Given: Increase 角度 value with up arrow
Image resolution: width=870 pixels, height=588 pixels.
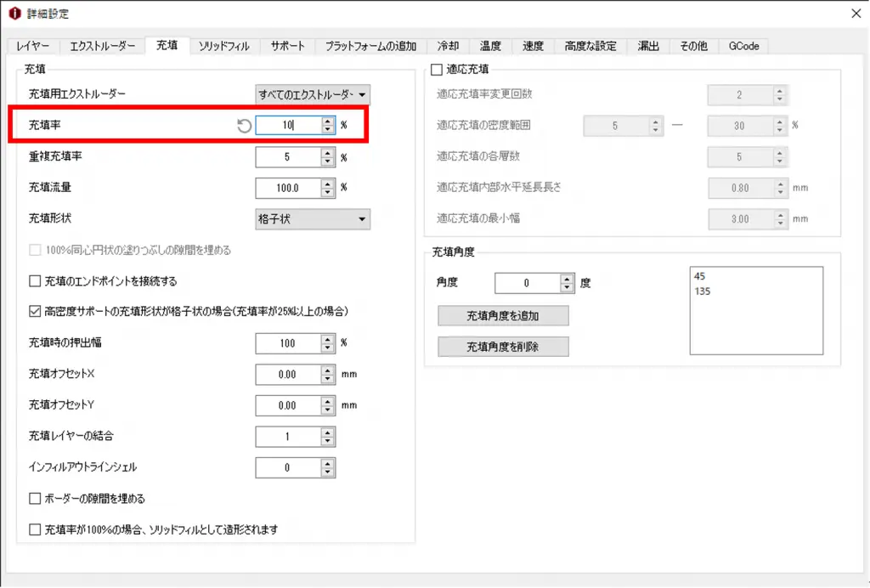Looking at the screenshot, I should pyautogui.click(x=567, y=279).
